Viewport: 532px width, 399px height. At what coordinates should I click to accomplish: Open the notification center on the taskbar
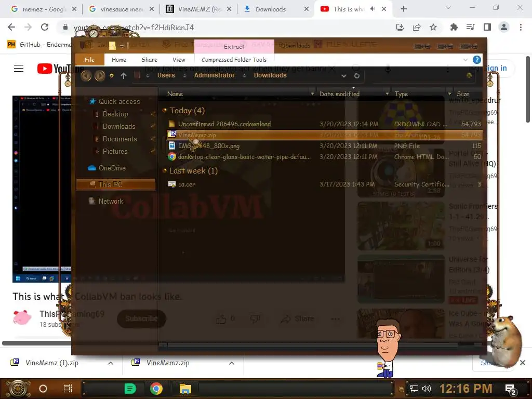510,389
